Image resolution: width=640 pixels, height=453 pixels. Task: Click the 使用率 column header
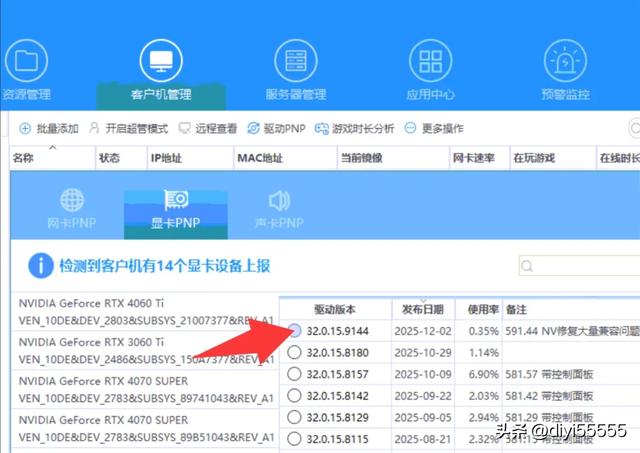click(x=479, y=309)
